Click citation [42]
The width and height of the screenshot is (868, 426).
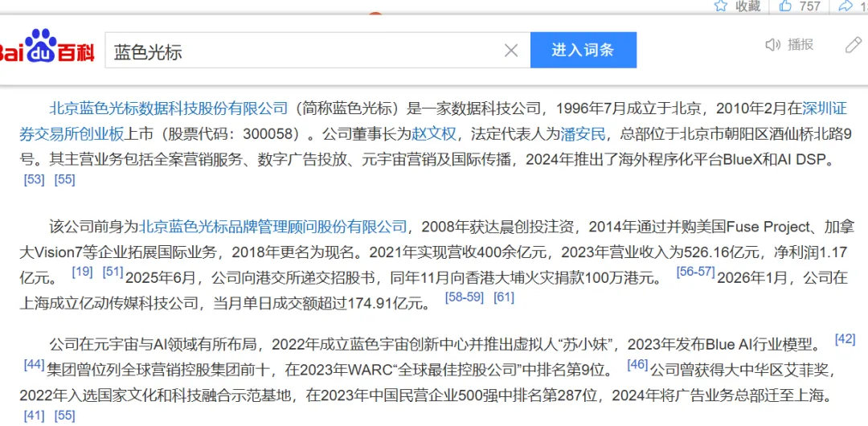pos(845,339)
